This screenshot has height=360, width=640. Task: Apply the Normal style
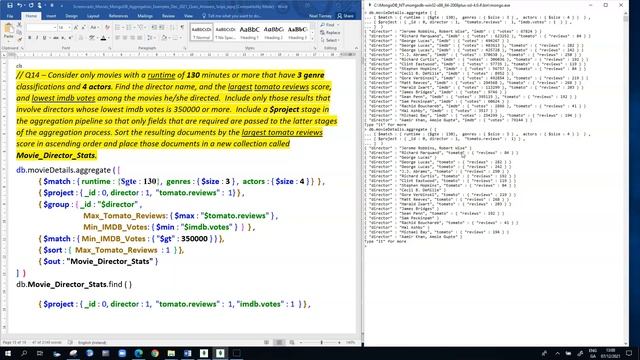pos(201,32)
